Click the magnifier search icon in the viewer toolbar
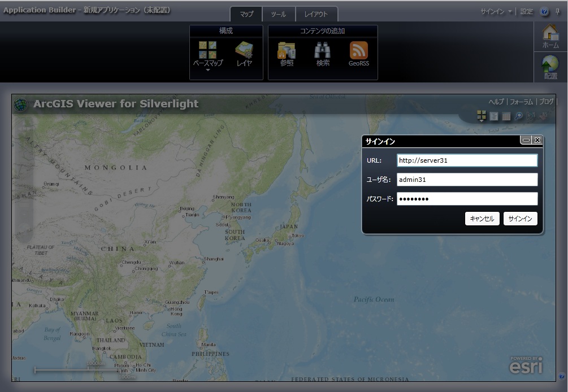Viewport: 568px width, 392px height. click(519, 116)
